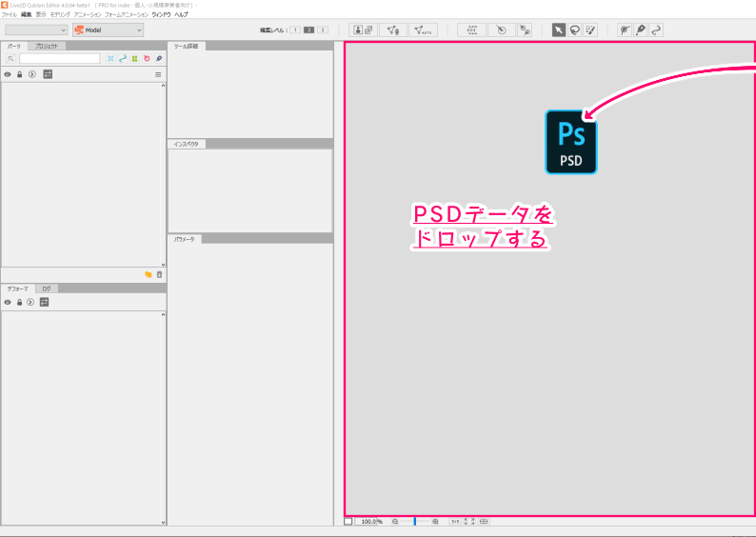Click the swap-arrows icon in Deformer panel header
This screenshot has width=756, height=537.
pos(45,302)
